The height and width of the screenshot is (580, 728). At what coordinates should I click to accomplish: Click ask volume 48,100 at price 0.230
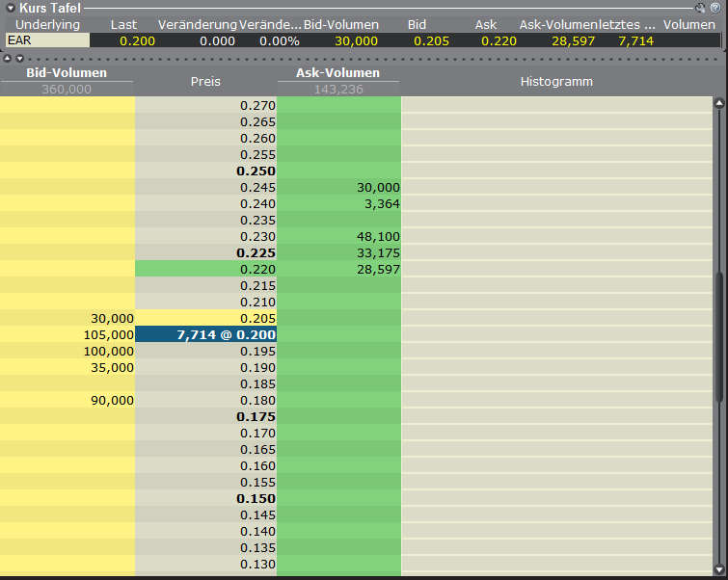click(x=338, y=236)
